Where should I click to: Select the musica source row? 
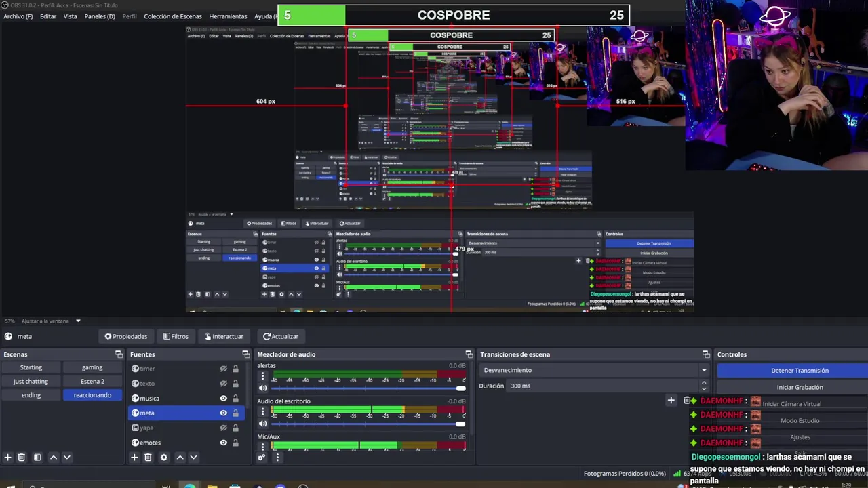pos(186,399)
